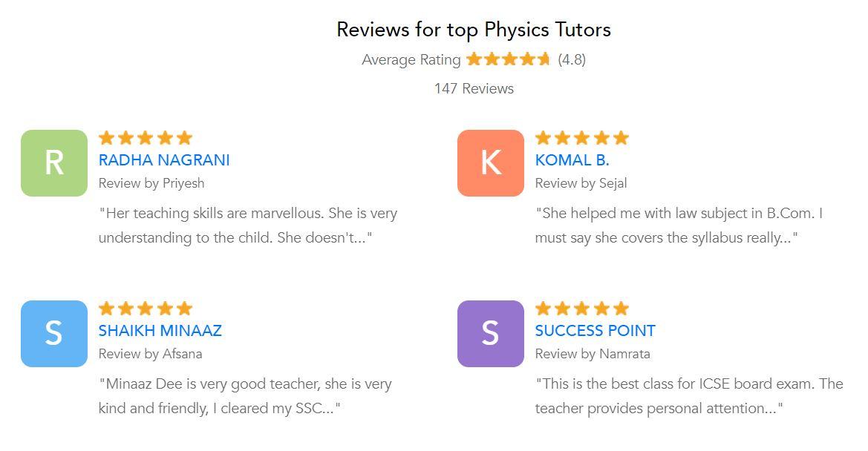Click the 147 Reviews counter
Screen dimensions: 868x451
click(x=473, y=88)
